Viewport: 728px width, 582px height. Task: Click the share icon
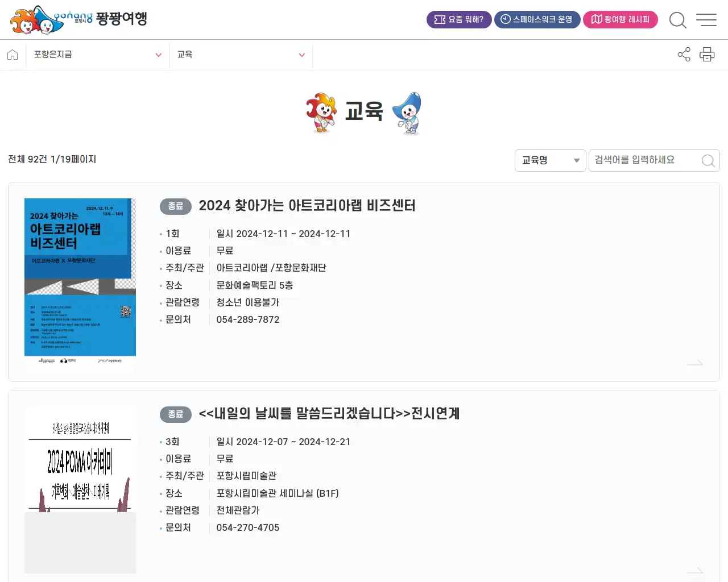click(x=684, y=55)
